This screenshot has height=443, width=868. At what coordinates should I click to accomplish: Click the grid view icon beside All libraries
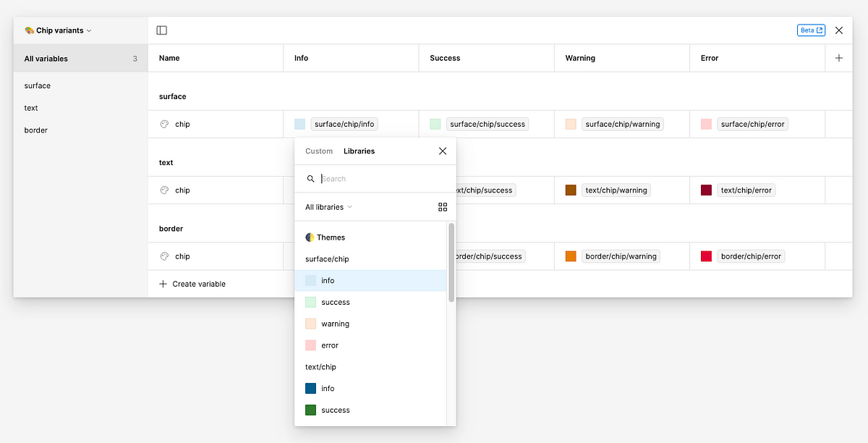tap(443, 207)
